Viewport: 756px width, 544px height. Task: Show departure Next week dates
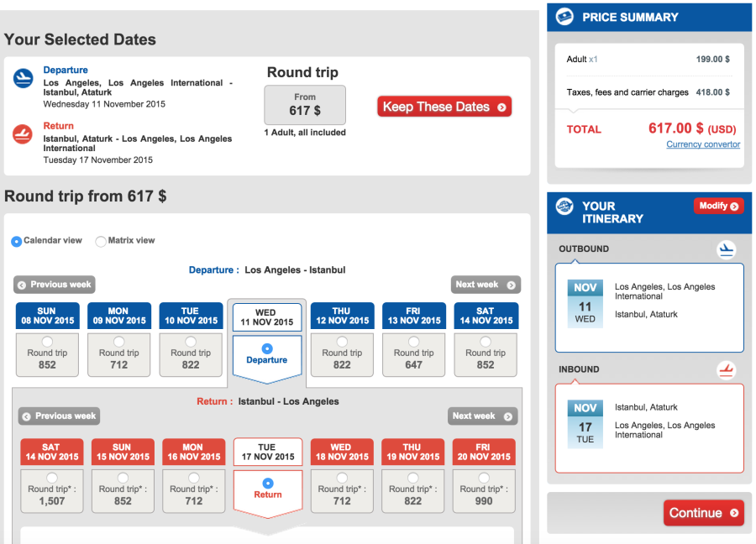[x=486, y=285]
